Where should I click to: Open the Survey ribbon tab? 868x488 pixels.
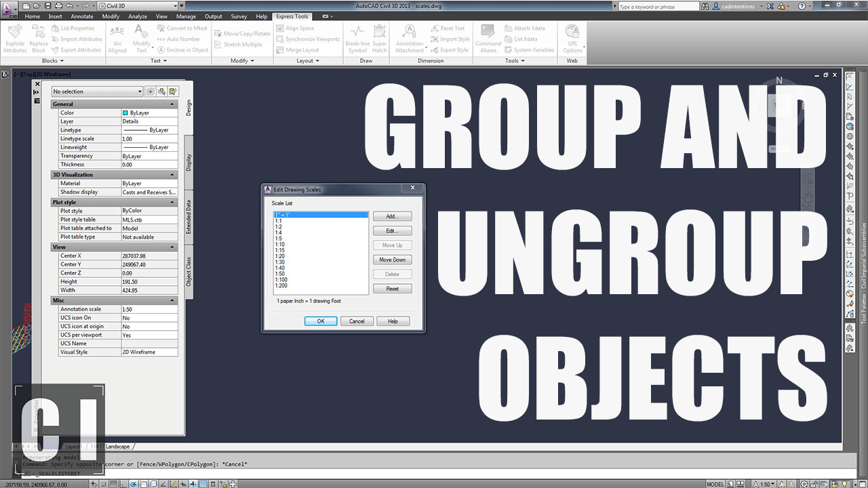pos(239,16)
